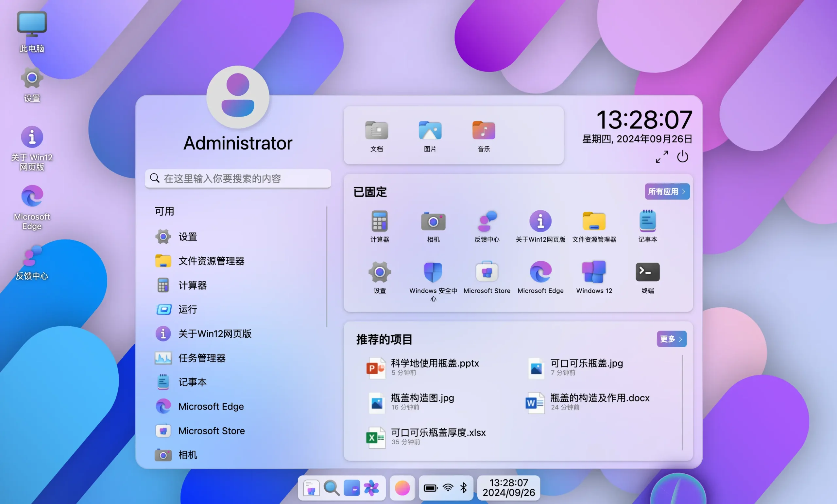Click the large 13:28:07 clock in start menu

coord(644,120)
